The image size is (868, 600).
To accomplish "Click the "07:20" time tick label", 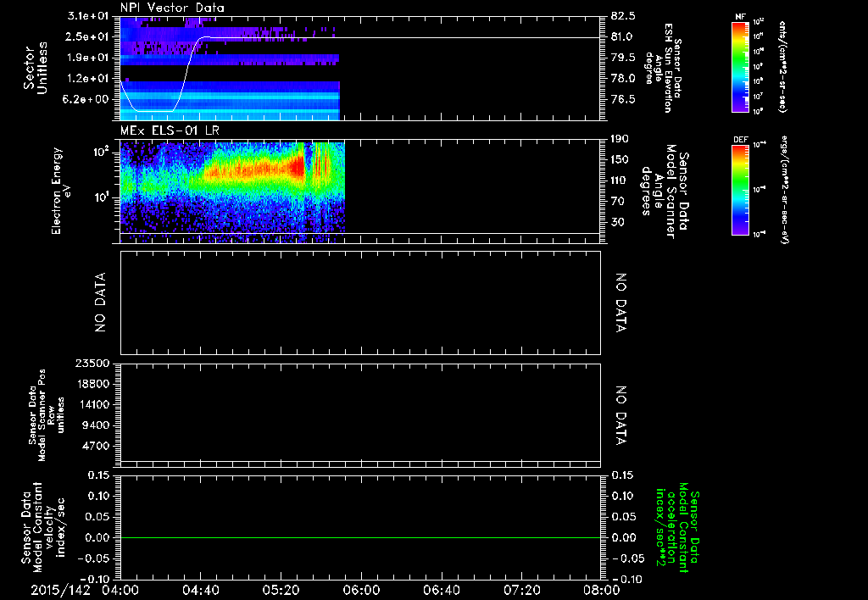I will click(x=521, y=590).
